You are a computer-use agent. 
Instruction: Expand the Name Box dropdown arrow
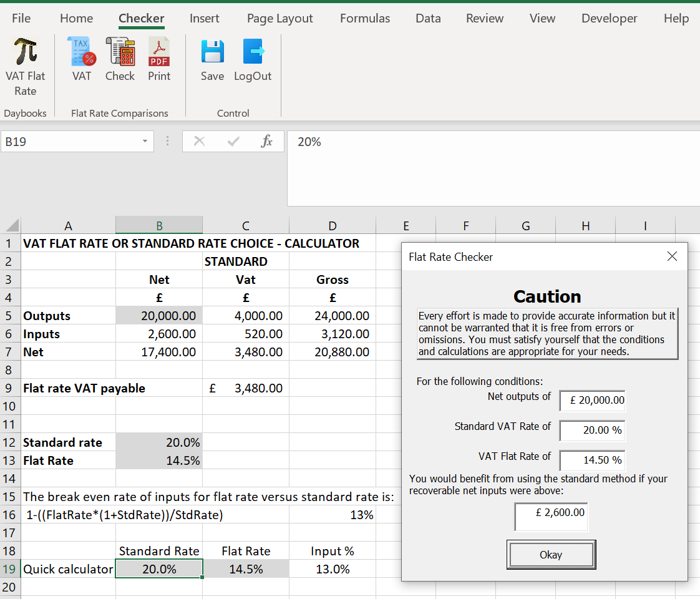coord(145,142)
